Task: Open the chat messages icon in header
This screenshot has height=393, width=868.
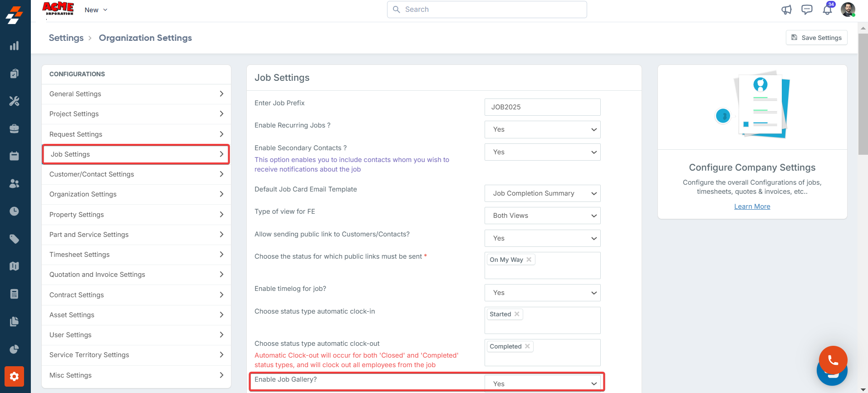Action: 807,10
